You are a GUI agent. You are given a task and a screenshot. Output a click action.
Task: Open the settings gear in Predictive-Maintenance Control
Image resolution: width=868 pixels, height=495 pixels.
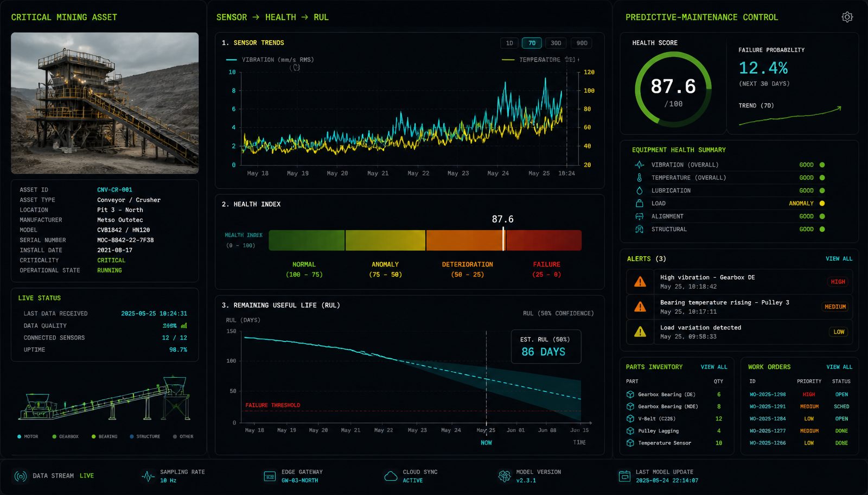pos(847,17)
